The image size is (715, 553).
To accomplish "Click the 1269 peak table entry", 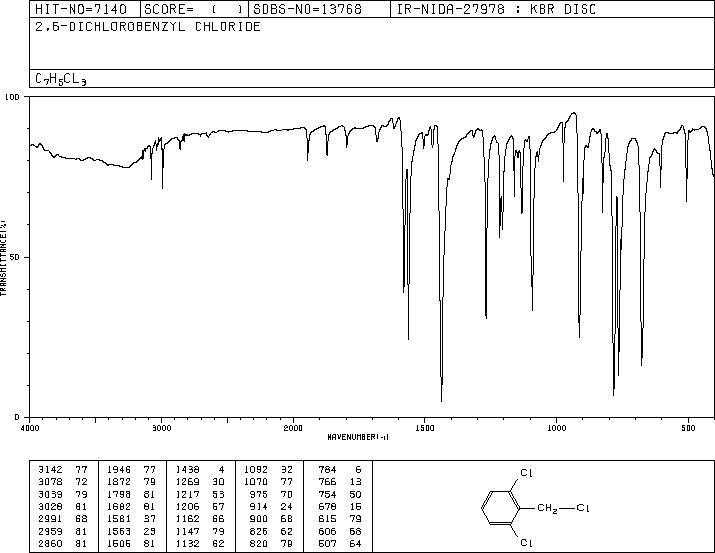I will click(x=200, y=481).
